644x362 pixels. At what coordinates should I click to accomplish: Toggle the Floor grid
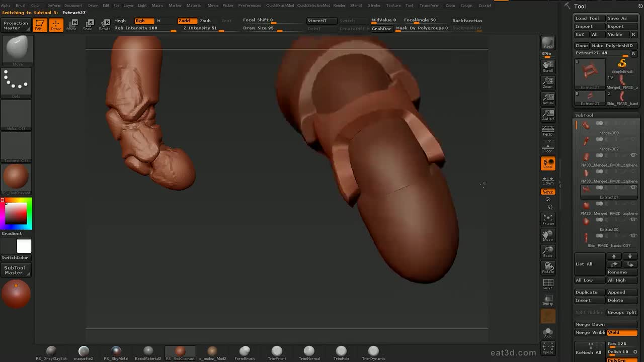(548, 147)
